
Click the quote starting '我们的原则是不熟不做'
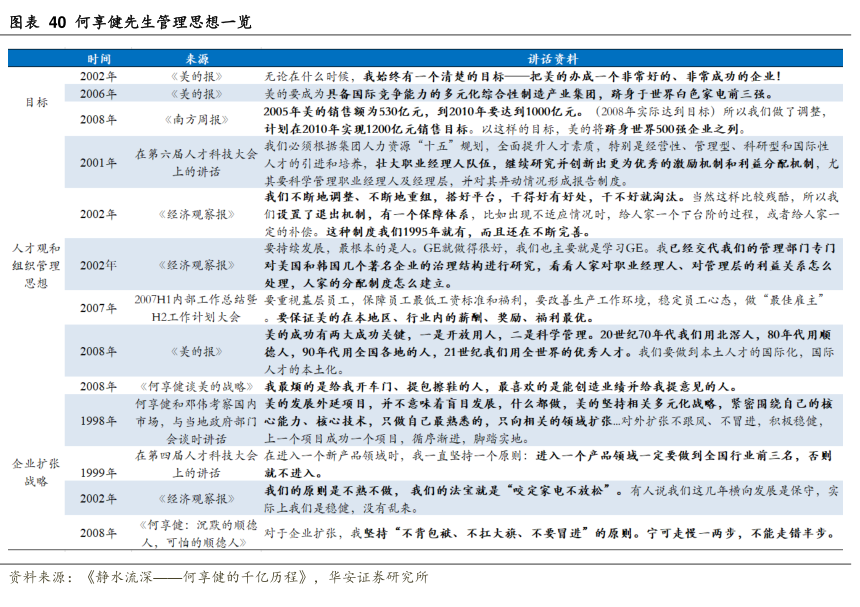551,499
